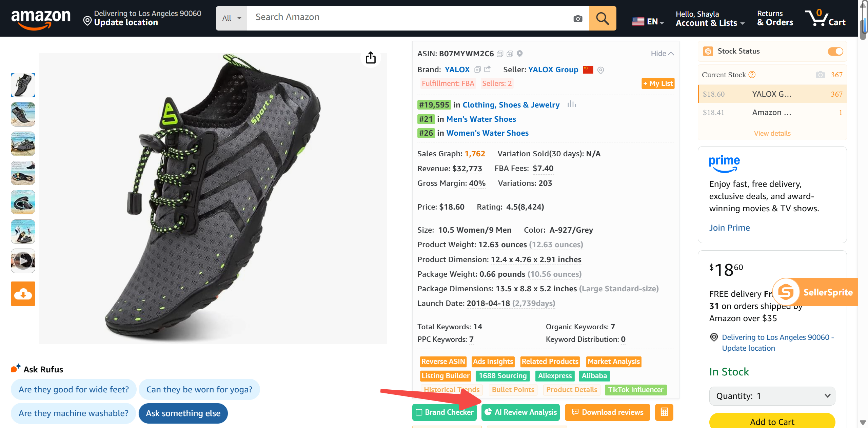The height and width of the screenshot is (428, 868).
Task: Open the All search category dropdown
Action: point(232,18)
